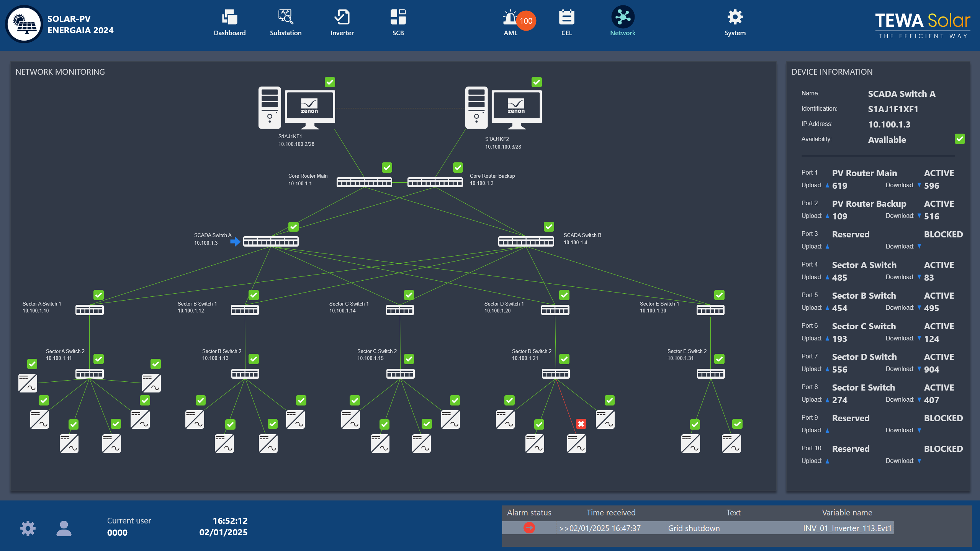Open the SCB page
The width and height of the screenshot is (980, 551).
[x=398, y=22]
